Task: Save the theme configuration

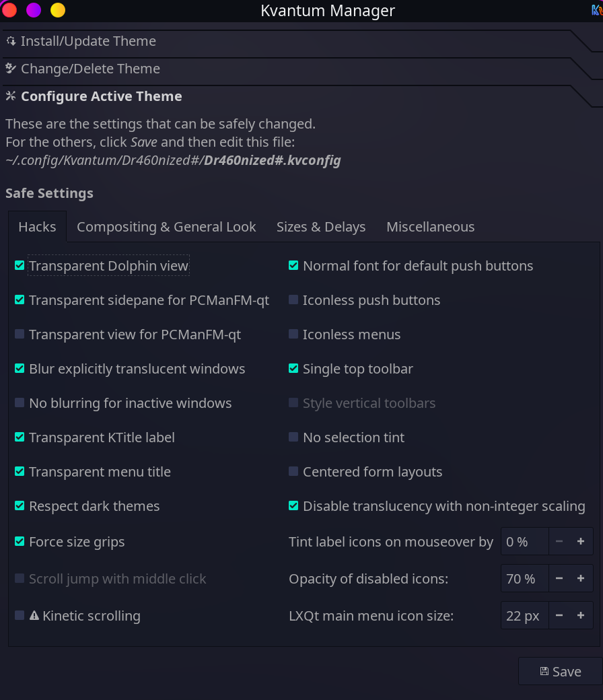Action: click(561, 671)
